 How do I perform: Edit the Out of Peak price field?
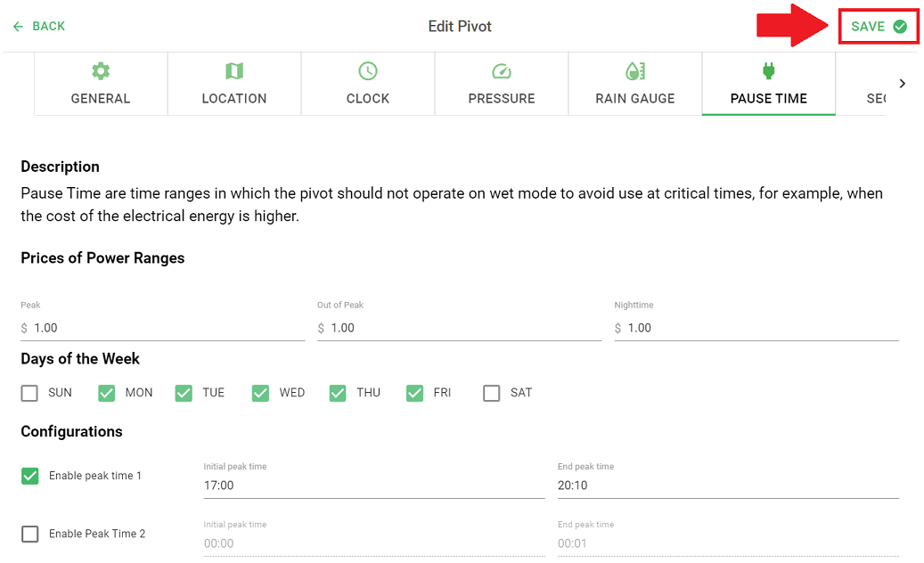coord(459,328)
